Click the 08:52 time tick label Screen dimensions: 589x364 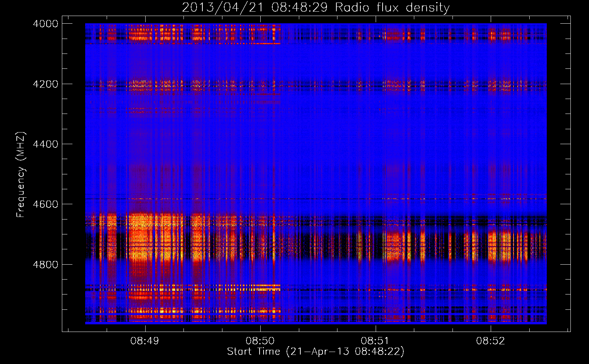tap(491, 341)
